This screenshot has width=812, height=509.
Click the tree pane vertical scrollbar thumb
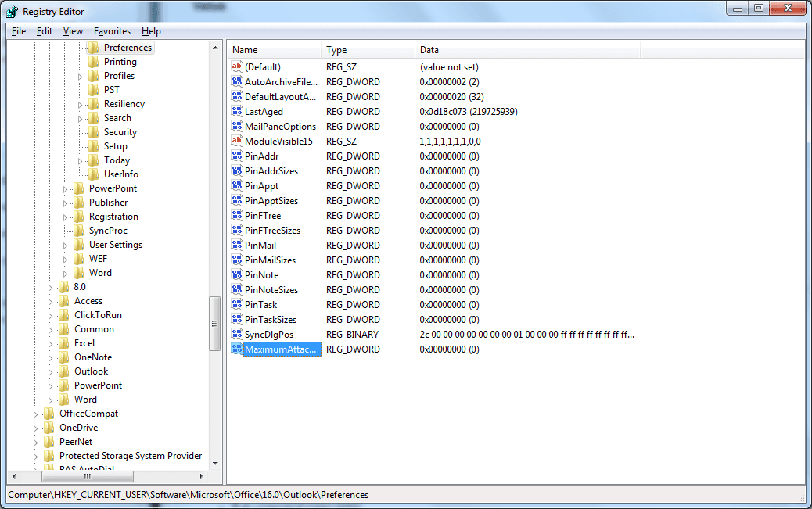point(214,324)
